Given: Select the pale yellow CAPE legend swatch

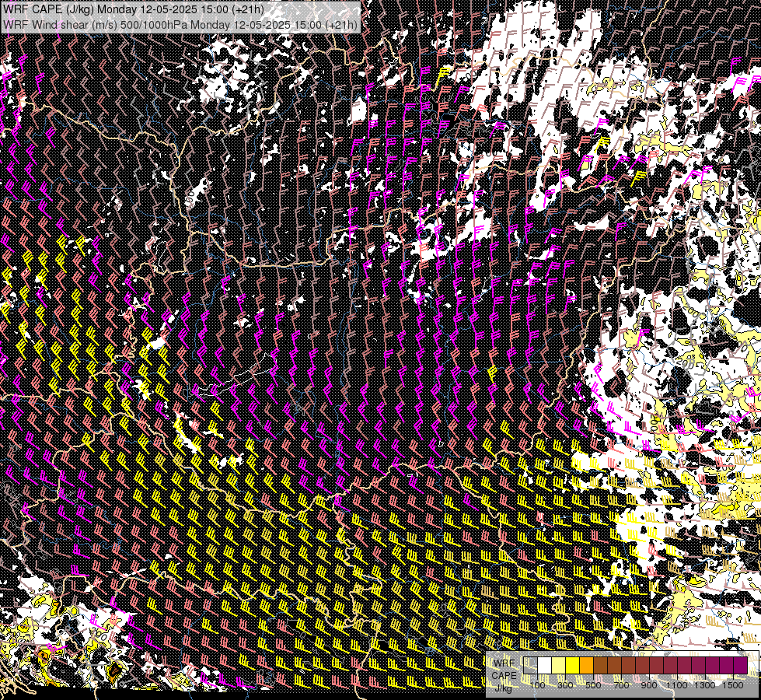Looking at the screenshot, I should pos(559,666).
